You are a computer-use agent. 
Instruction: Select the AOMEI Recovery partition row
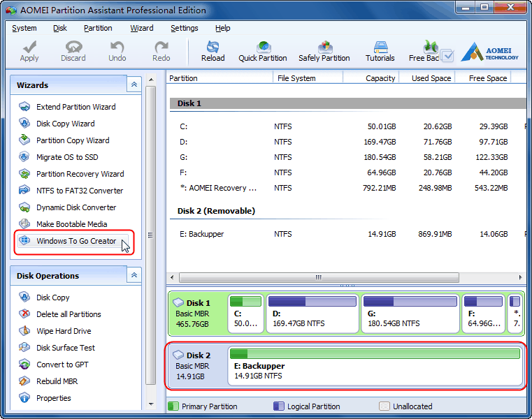click(347, 188)
